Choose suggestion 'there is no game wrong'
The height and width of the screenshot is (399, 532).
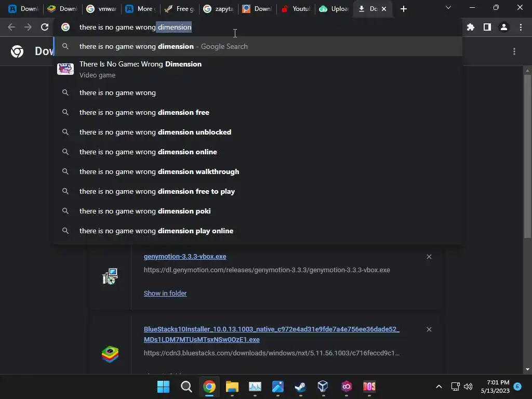258,92
